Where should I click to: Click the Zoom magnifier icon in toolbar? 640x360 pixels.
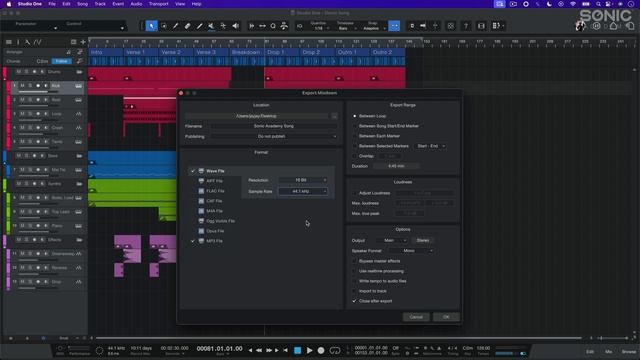click(x=273, y=26)
